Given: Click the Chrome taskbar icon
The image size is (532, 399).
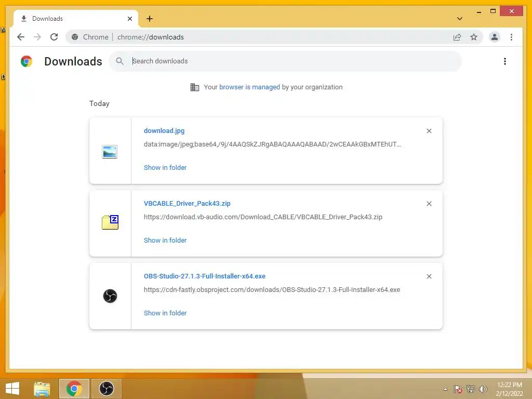Looking at the screenshot, I should 74,389.
